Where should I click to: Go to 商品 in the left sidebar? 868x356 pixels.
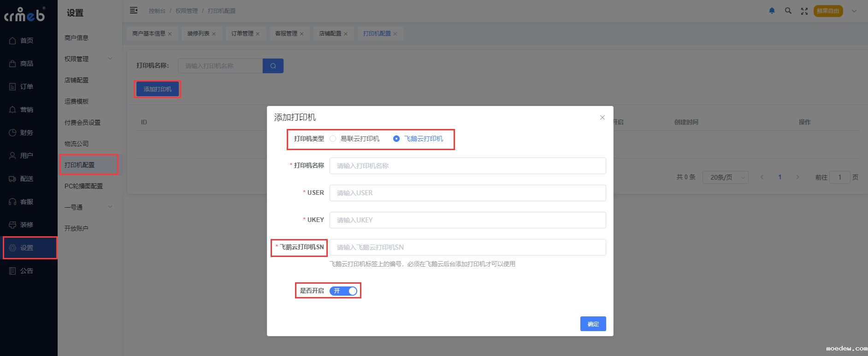[26, 64]
